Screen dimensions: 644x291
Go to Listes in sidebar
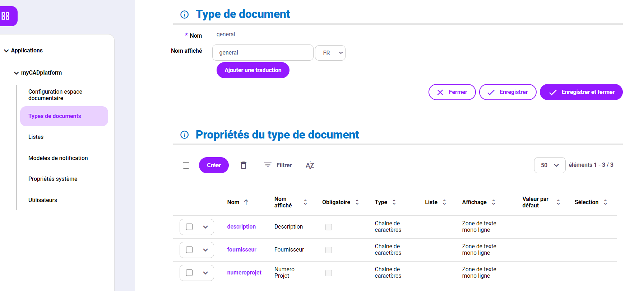click(36, 137)
